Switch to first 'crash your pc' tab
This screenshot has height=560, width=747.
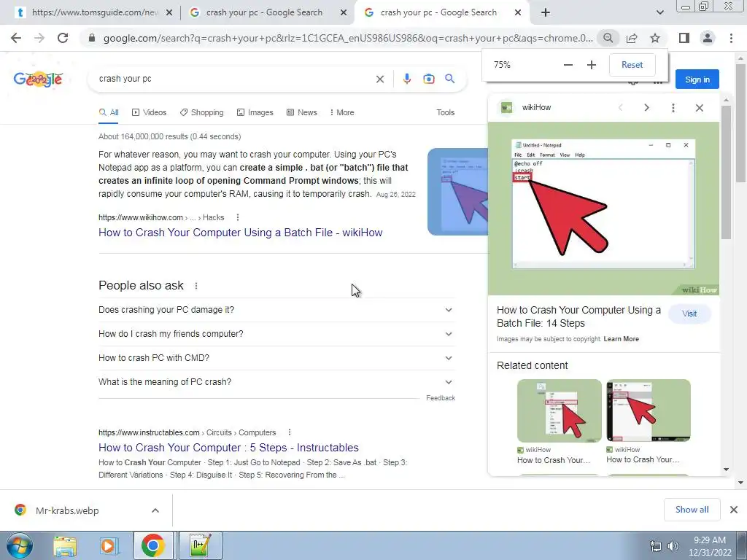point(267,13)
